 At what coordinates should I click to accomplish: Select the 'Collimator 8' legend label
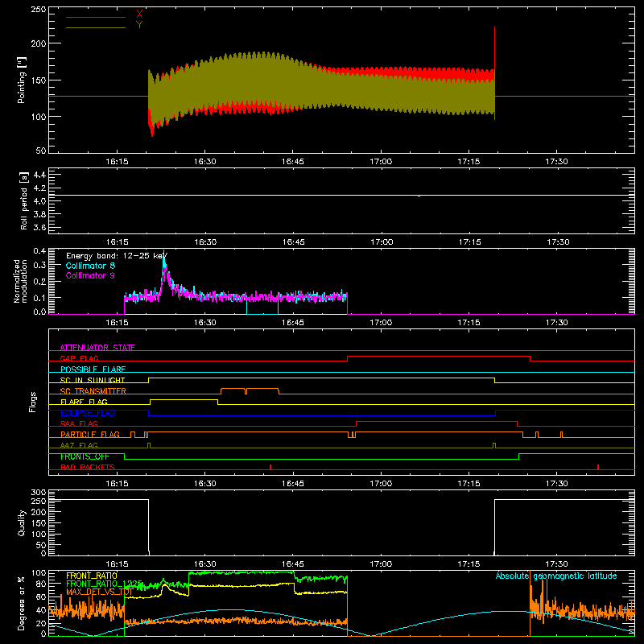click(90, 266)
